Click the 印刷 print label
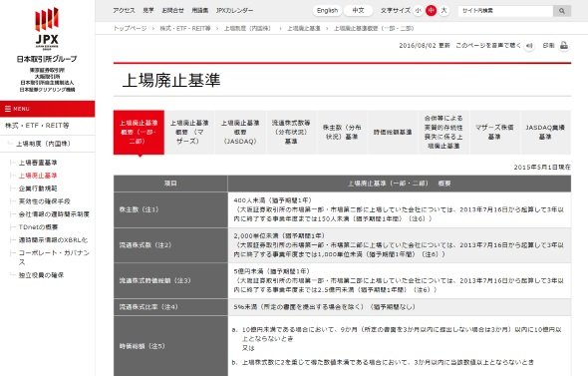 pyautogui.click(x=548, y=46)
